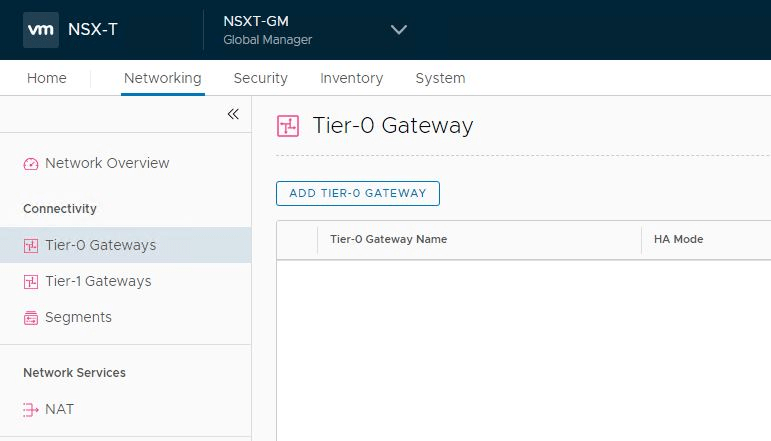Expand the NSXT-GM manager dropdown chevron
The height and width of the screenshot is (441, 771).
tap(399, 29)
